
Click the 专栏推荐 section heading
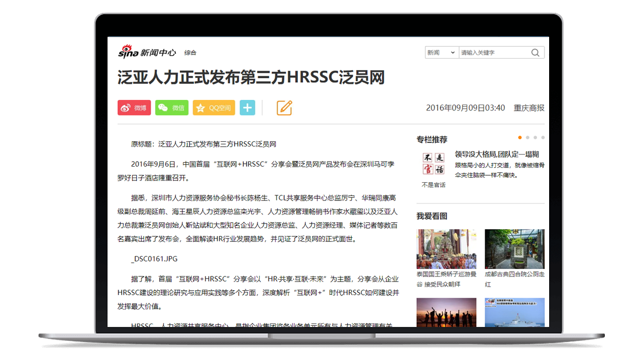(x=432, y=140)
